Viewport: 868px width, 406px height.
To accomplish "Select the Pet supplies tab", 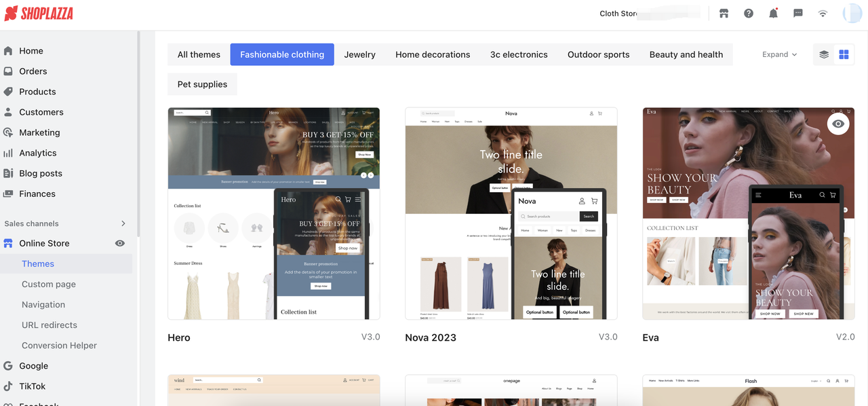I will [x=202, y=84].
